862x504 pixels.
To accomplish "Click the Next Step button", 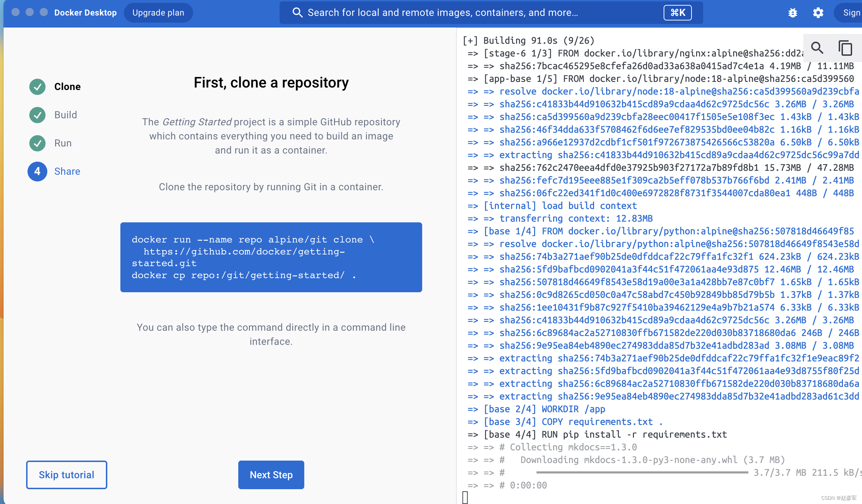I will point(271,474).
